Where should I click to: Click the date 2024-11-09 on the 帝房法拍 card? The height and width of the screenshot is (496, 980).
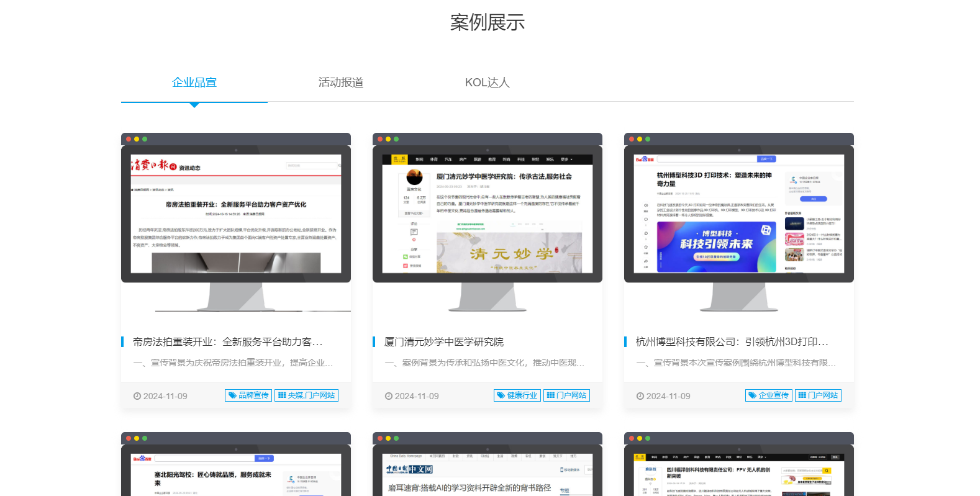pyautogui.click(x=165, y=396)
